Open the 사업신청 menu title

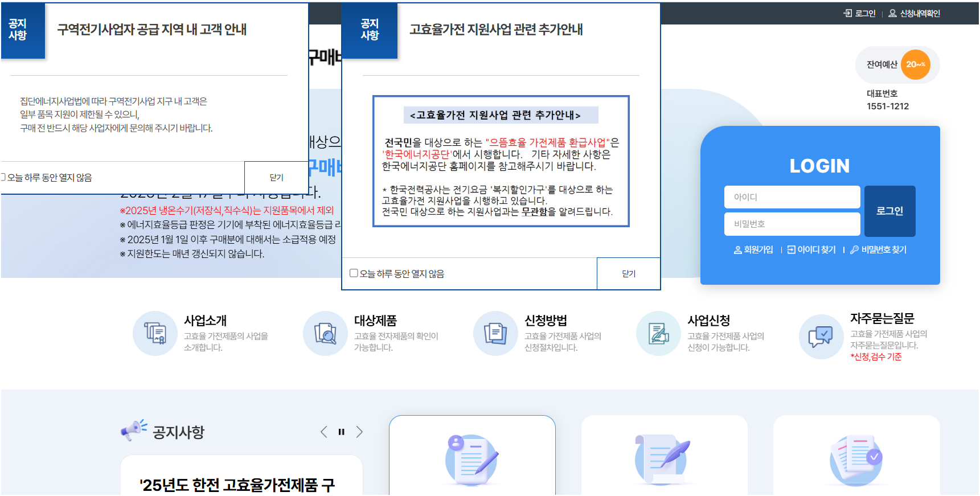(x=708, y=321)
